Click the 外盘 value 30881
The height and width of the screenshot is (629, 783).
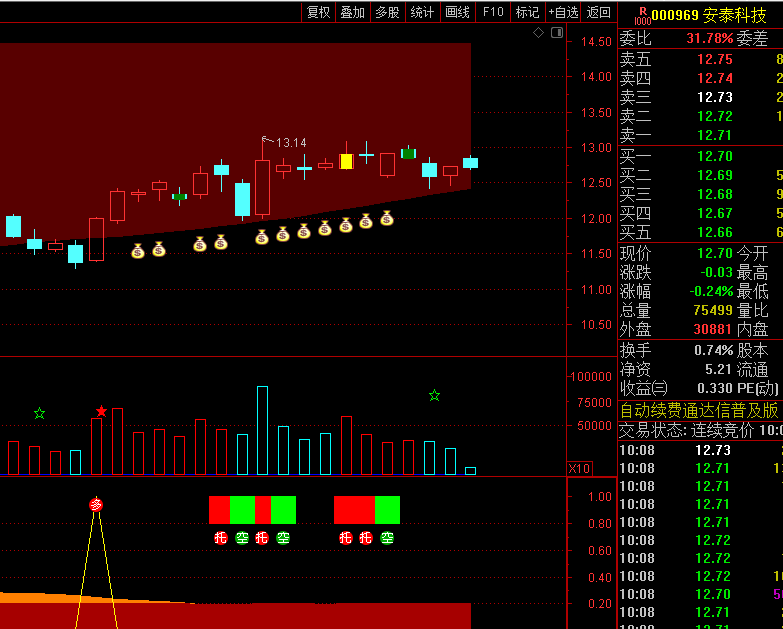coord(713,329)
